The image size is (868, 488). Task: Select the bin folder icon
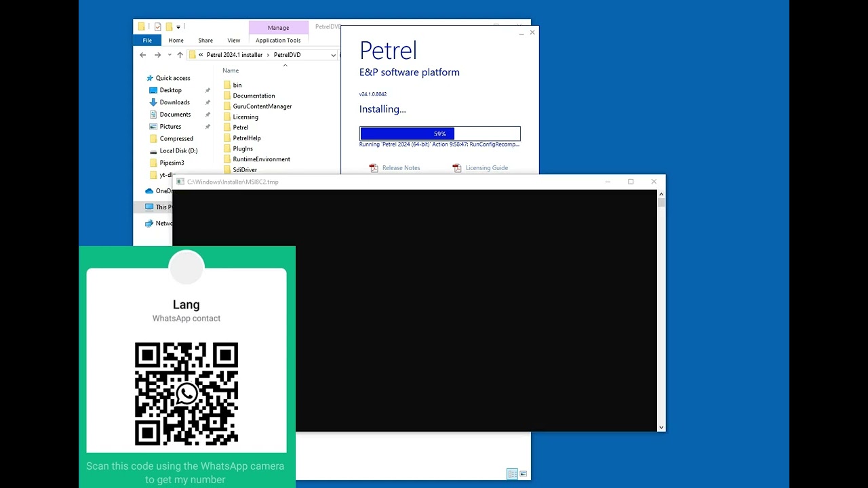click(227, 85)
